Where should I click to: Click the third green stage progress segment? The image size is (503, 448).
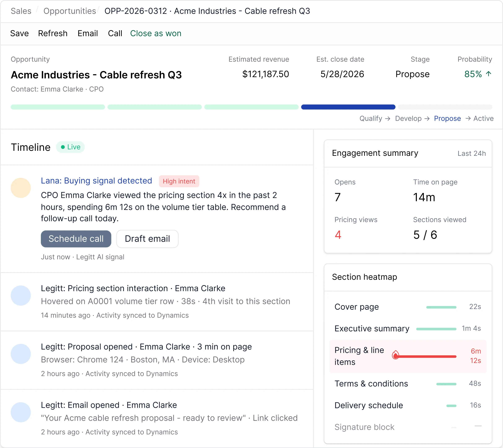coord(251,107)
